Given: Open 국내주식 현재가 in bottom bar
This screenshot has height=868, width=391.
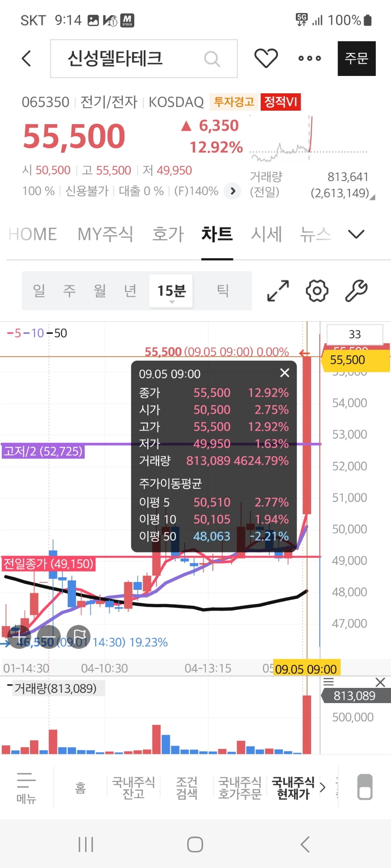Looking at the screenshot, I should pyautogui.click(x=293, y=788).
